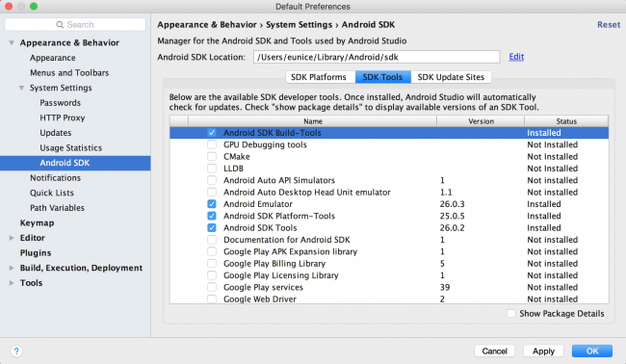The image size is (626, 364).
Task: Click the Cancel button
Action: pos(495,351)
